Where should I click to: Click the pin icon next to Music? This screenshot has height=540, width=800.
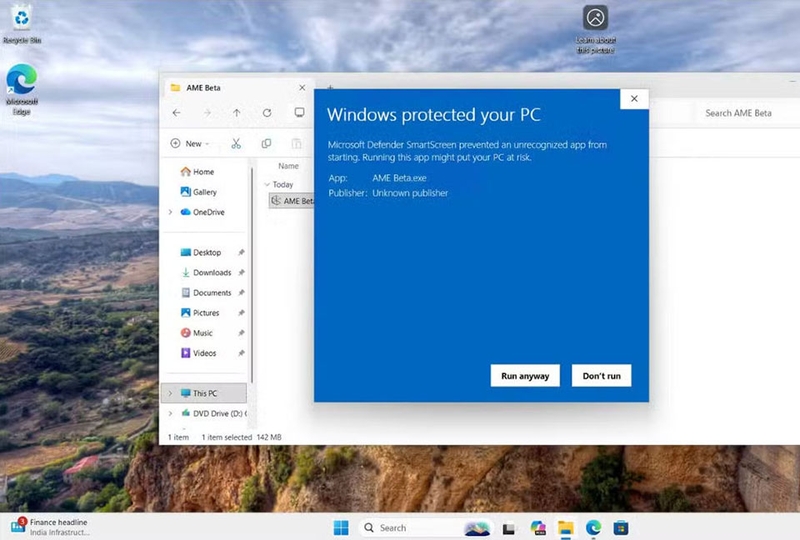coord(241,333)
